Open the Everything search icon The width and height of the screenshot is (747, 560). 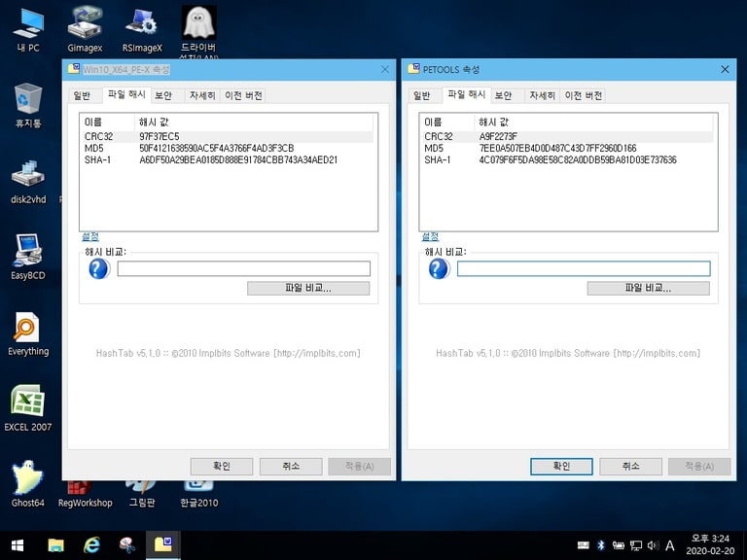[27, 333]
